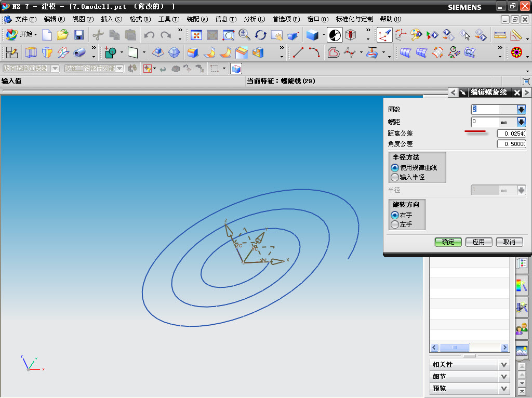Screen dimensions: 532x398
Task: Click the previous arrow on dialog title bar
Action: 453,92
